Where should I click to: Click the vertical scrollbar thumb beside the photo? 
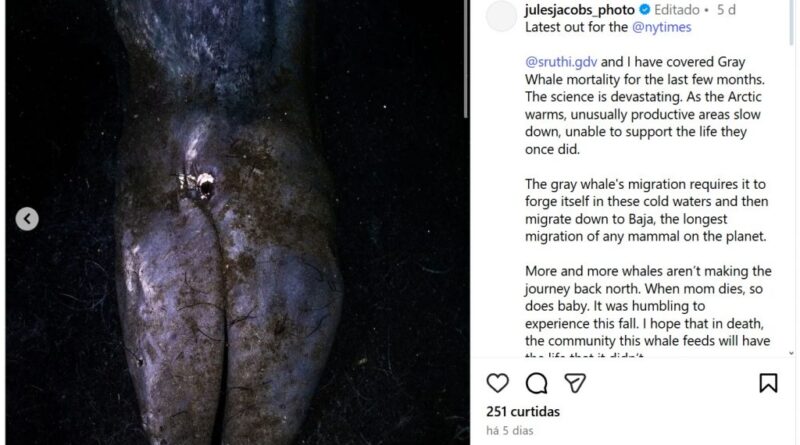(466, 59)
